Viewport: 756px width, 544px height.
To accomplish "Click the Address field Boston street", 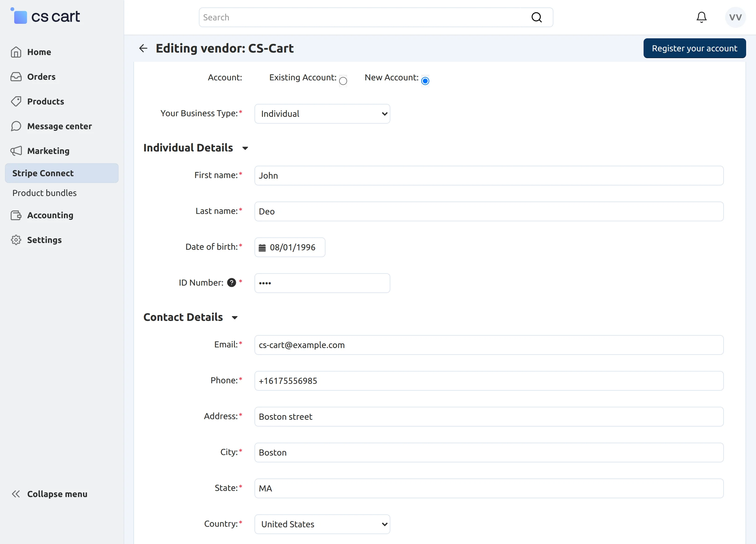I will 489,417.
